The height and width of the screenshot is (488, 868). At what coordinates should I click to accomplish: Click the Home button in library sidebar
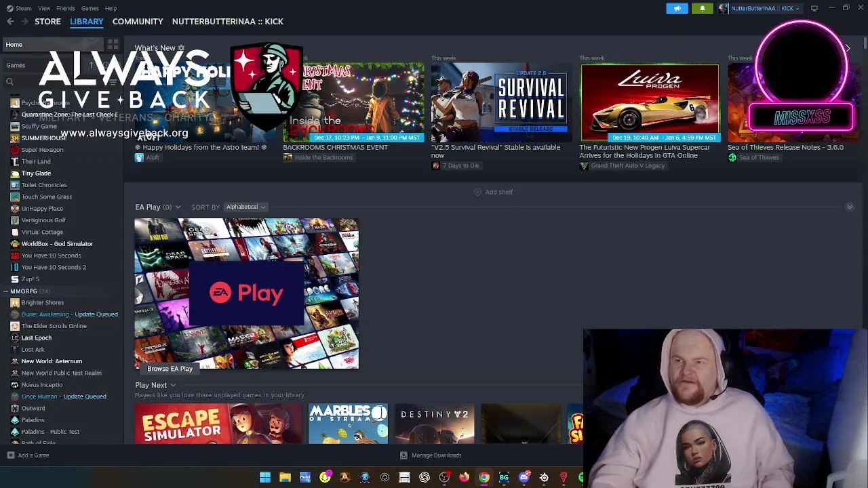click(x=52, y=45)
